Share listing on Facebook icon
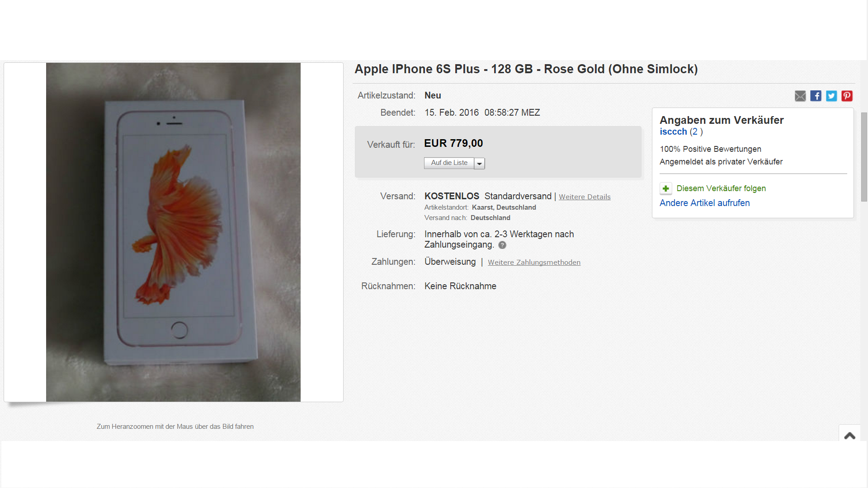Screen dimensions: 868x488 coord(816,96)
